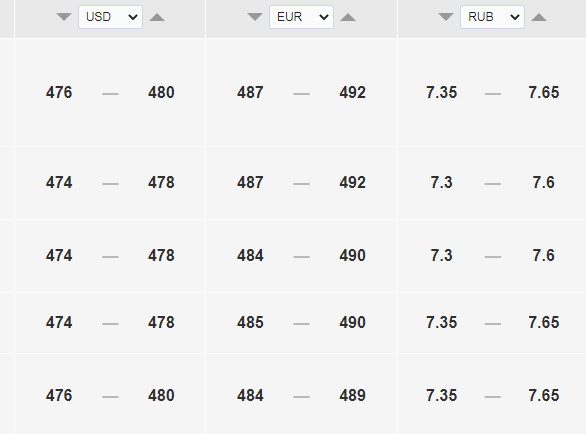The image size is (586, 434).
Task: Sort EUR column ascending with up arrow
Action: (348, 17)
